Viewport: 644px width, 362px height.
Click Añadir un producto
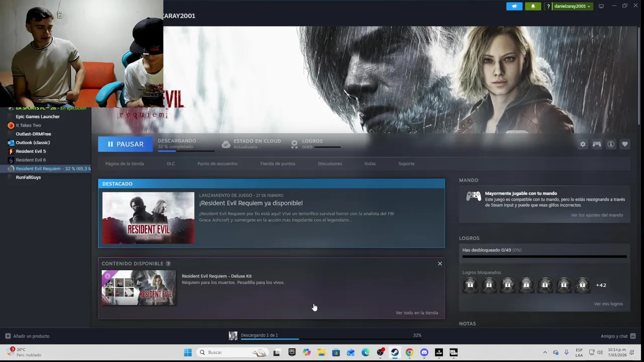point(31,336)
